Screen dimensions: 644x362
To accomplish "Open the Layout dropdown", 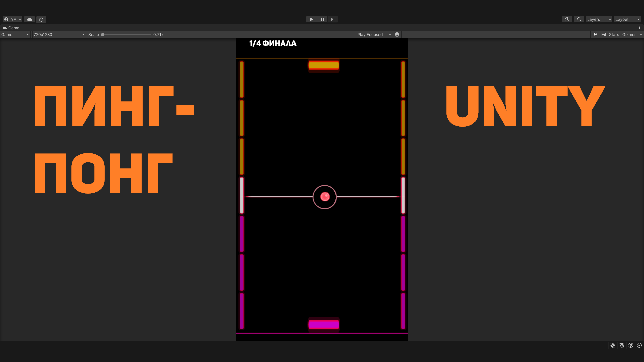I will click(x=627, y=20).
